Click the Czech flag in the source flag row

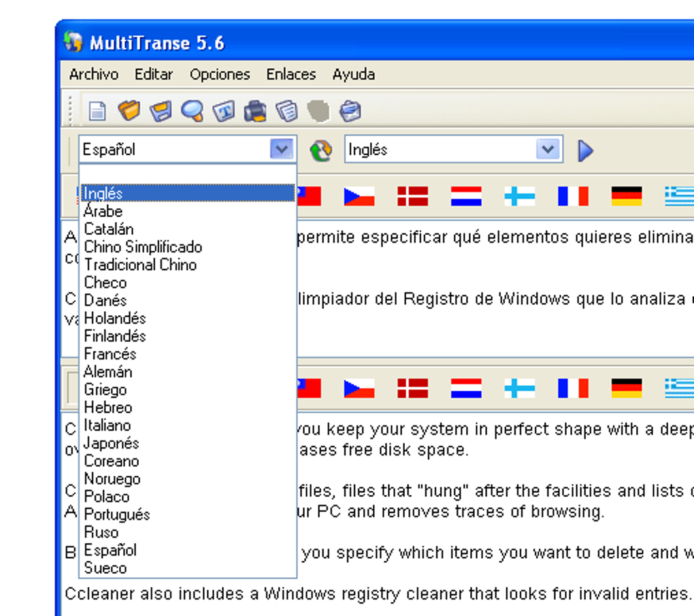359,196
